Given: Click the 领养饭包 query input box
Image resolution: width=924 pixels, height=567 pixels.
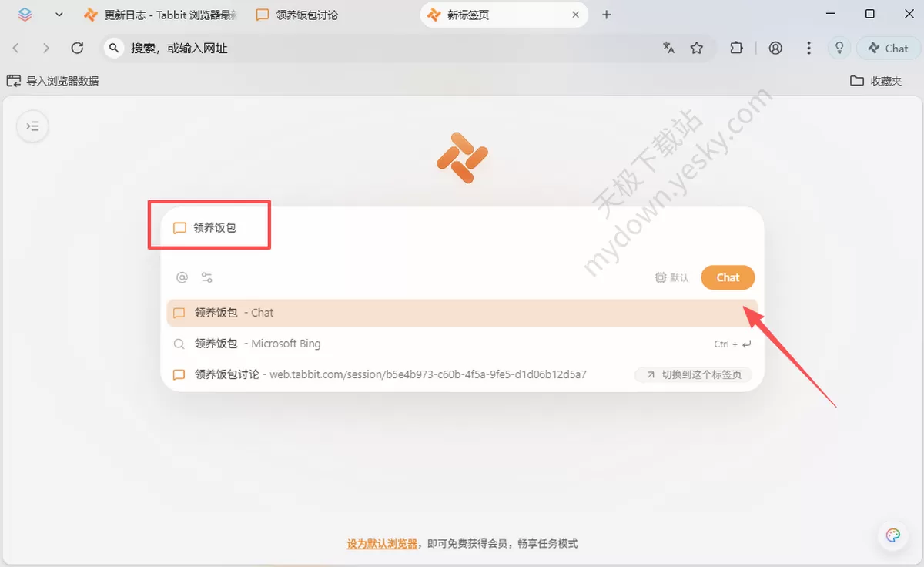Looking at the screenshot, I should [462, 228].
